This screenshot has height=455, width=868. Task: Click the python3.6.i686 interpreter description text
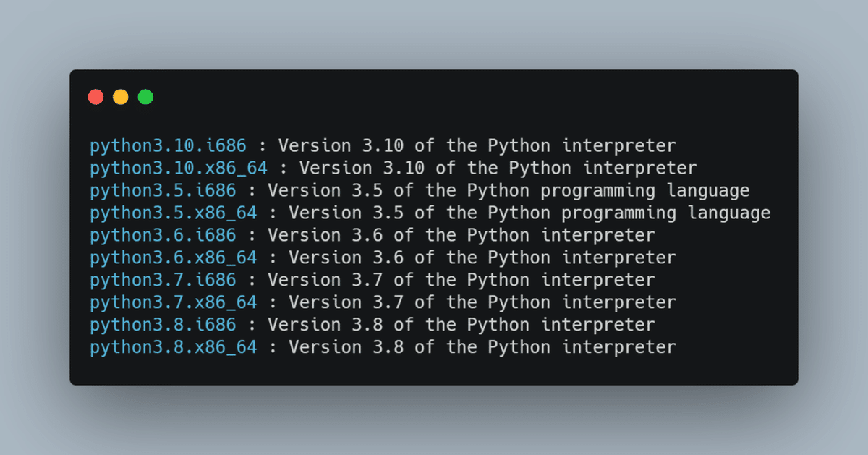[x=461, y=236]
